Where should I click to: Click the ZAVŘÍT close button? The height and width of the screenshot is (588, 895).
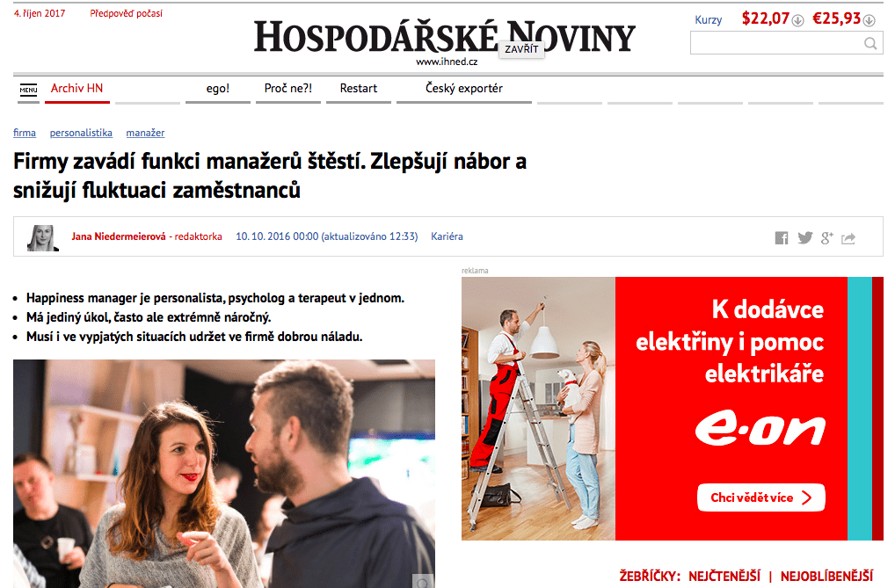click(521, 49)
